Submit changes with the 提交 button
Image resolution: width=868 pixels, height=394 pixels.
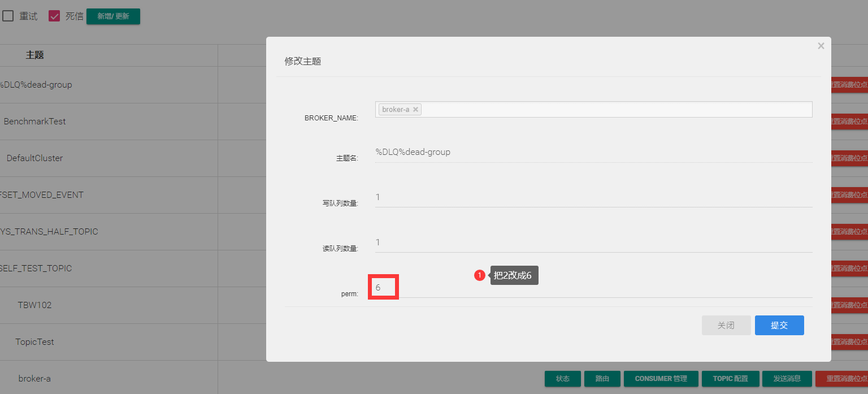click(779, 326)
